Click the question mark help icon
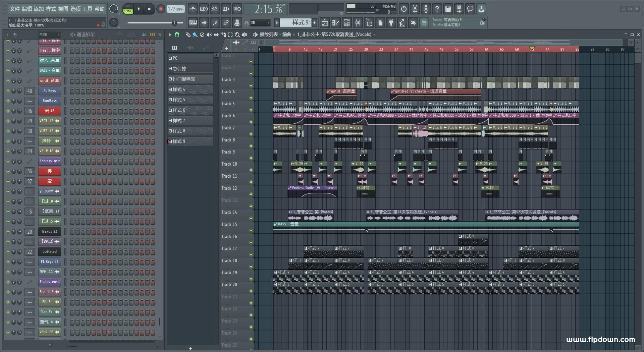The image size is (644, 352). click(437, 9)
